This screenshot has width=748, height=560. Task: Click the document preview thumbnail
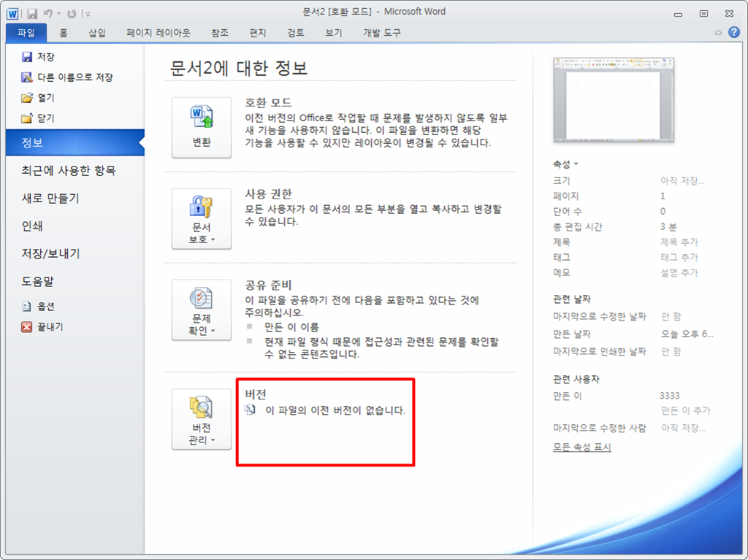pyautogui.click(x=614, y=100)
